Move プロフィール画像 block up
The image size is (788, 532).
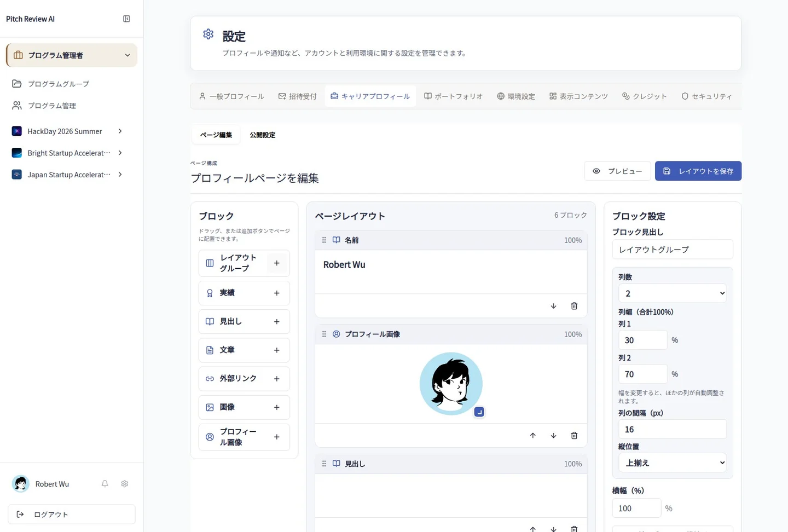[x=532, y=436]
